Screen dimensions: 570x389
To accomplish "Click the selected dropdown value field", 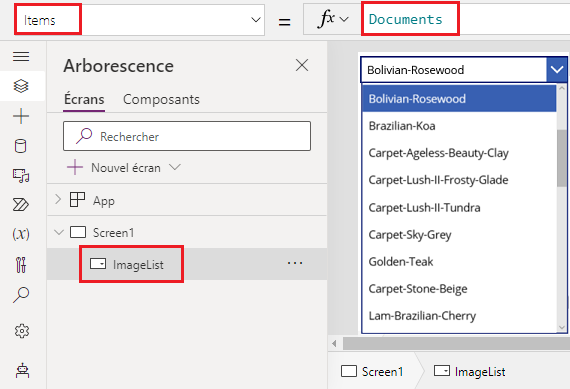I will [x=454, y=70].
